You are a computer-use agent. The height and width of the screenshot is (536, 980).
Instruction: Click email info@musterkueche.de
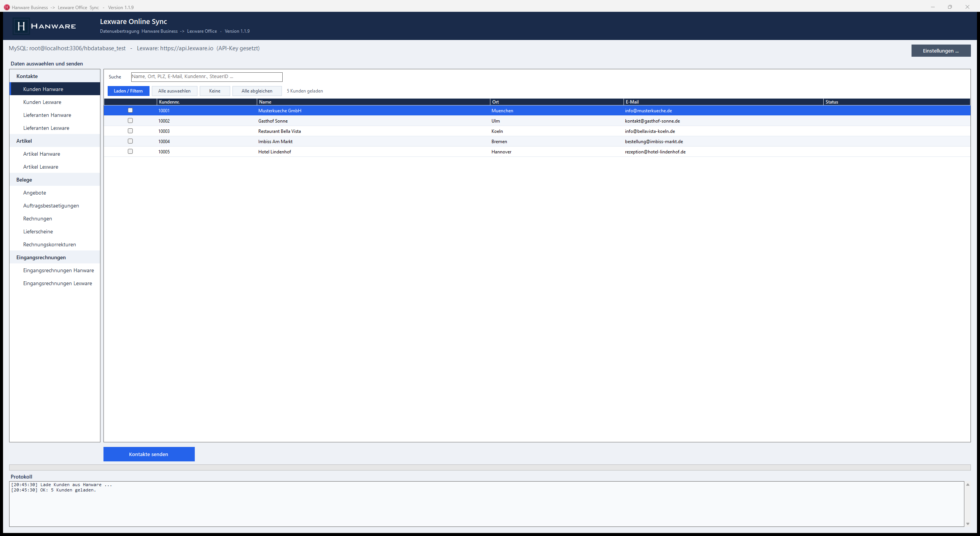coord(648,111)
